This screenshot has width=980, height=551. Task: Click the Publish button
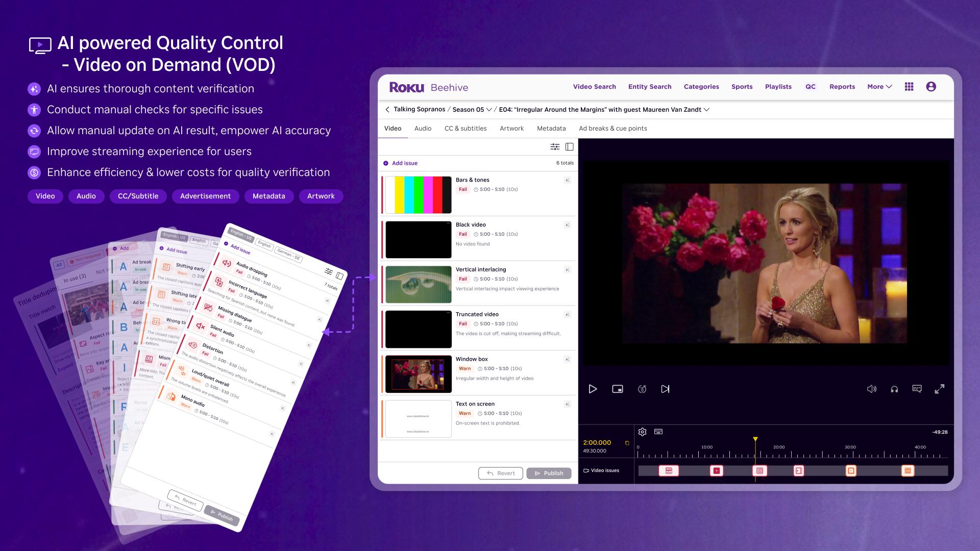tap(549, 473)
